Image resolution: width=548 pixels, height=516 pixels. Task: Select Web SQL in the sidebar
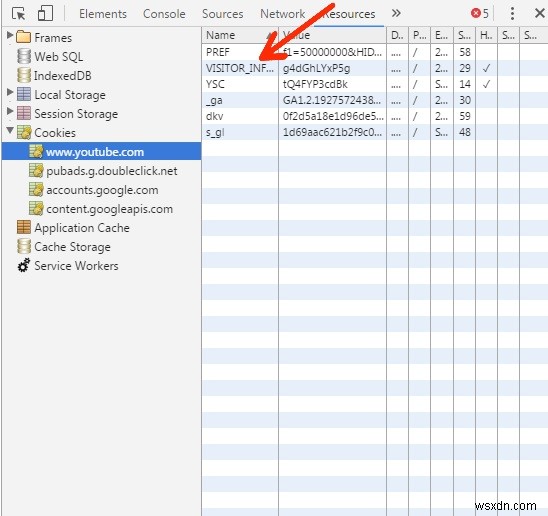pos(58,57)
